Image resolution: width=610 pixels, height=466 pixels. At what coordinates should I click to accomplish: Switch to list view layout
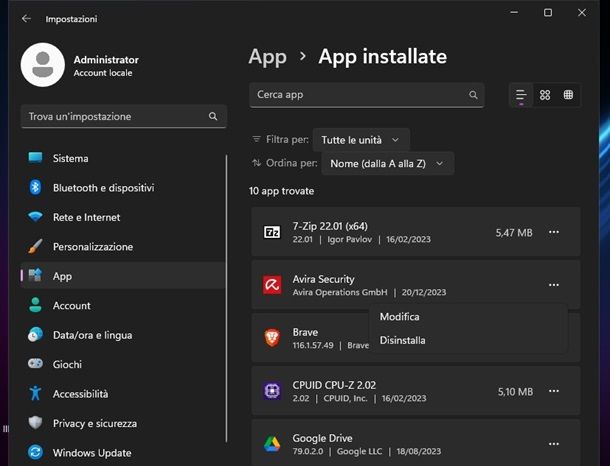(521, 95)
